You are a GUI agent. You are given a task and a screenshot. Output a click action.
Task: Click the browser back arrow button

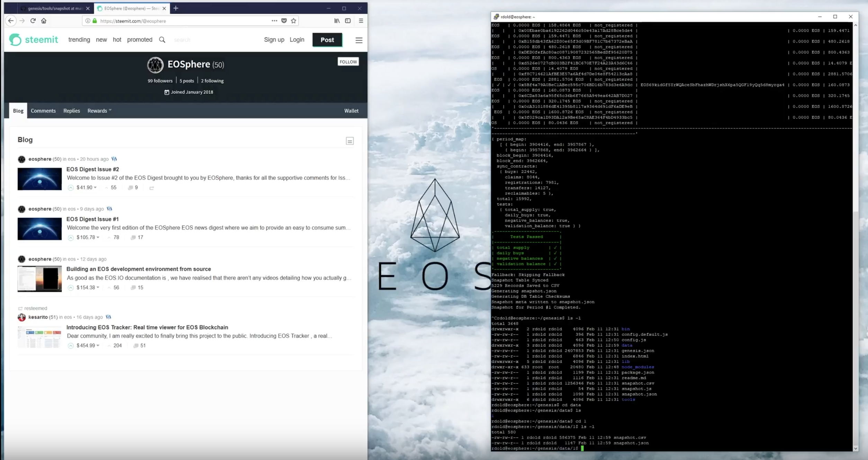tap(11, 21)
